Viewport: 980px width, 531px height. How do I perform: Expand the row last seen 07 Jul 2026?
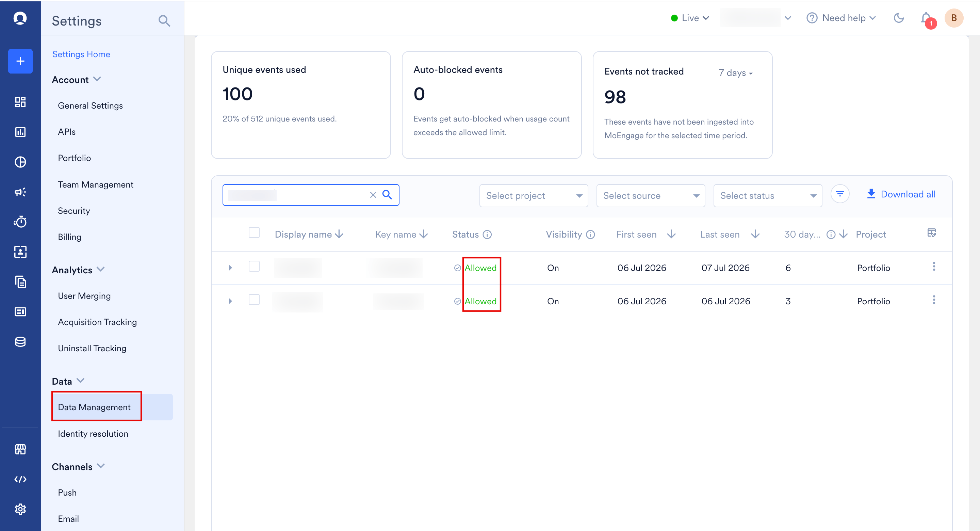pyautogui.click(x=230, y=268)
